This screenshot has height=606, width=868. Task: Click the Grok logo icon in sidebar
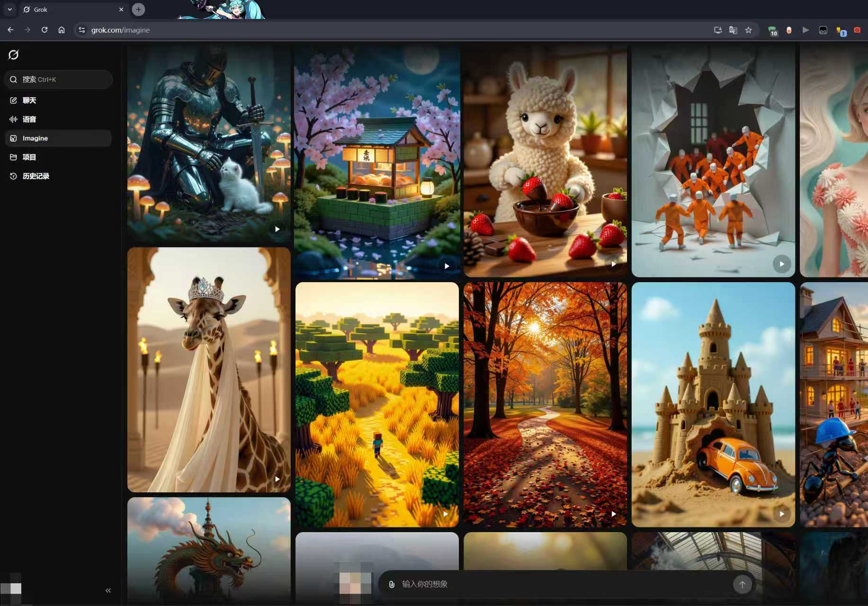pyautogui.click(x=14, y=55)
